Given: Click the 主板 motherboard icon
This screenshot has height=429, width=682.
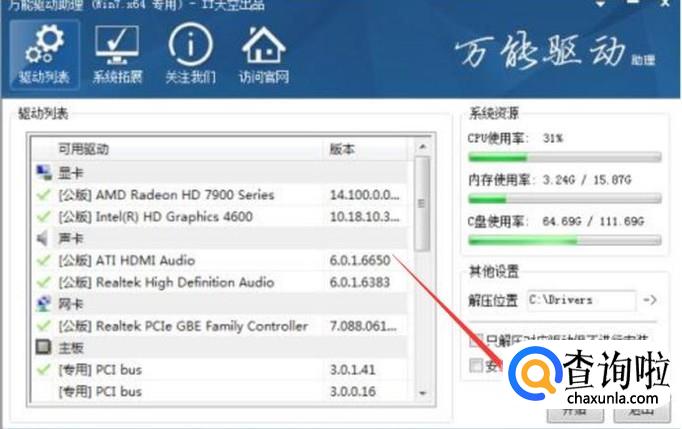Looking at the screenshot, I should [43, 347].
